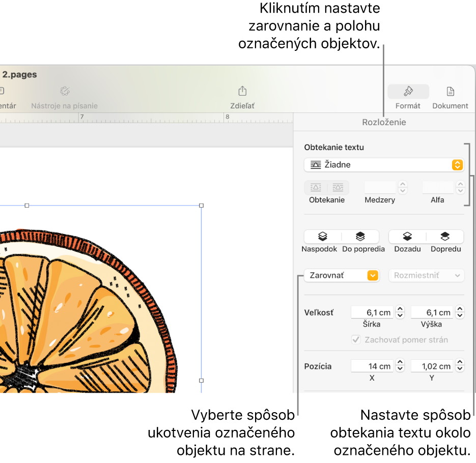
Task: Open the Rozmiestniť dropdown menu
Action: tap(426, 275)
